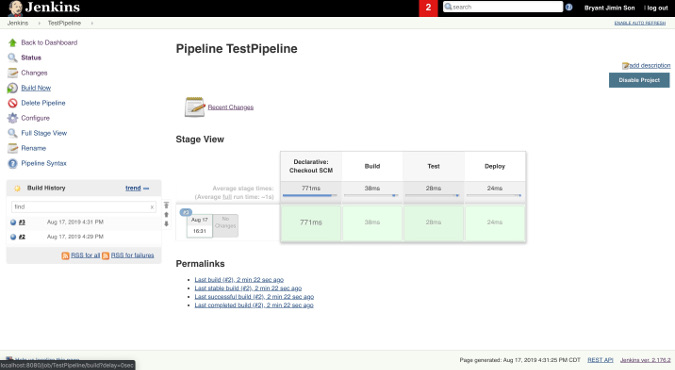Image resolution: width=675 pixels, height=370 pixels.
Task: Click the Delete Pipeline prohibition icon
Action: pyautogui.click(x=12, y=103)
